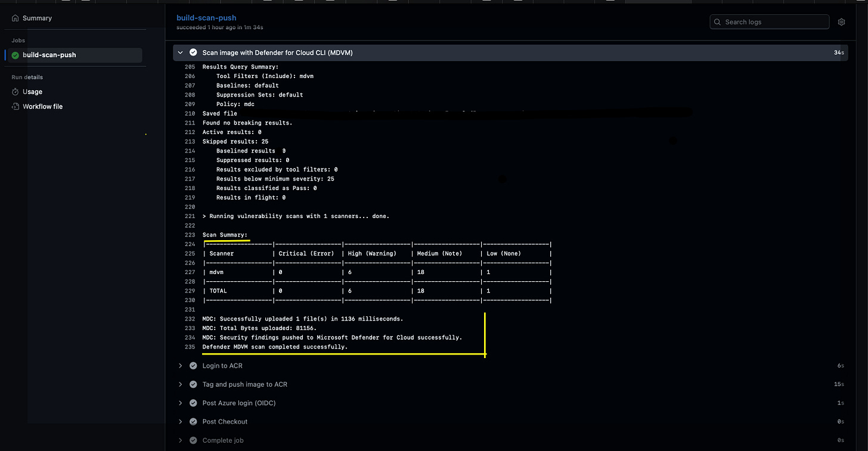Click the build-scan-push title heading
Image resolution: width=868 pixels, height=451 pixels.
pyautogui.click(x=206, y=18)
